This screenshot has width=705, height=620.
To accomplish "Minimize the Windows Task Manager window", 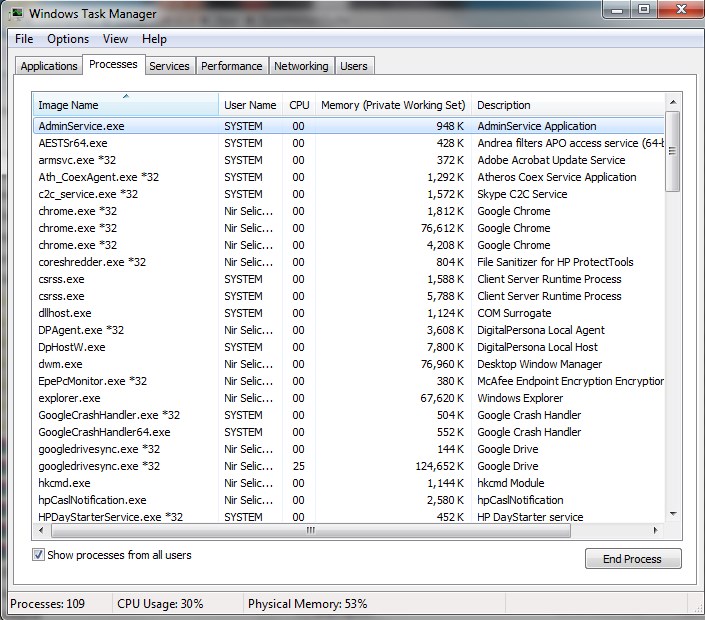I will (617, 9).
